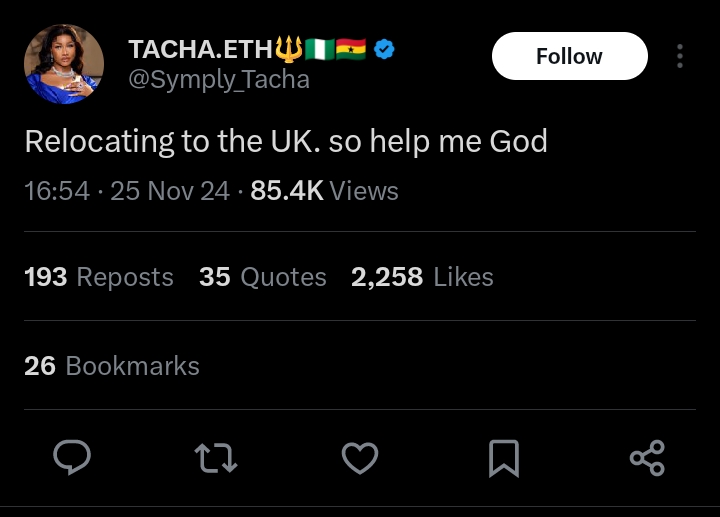The width and height of the screenshot is (720, 517).
Task: Reply to the tweet via comment icon
Action: click(x=71, y=458)
